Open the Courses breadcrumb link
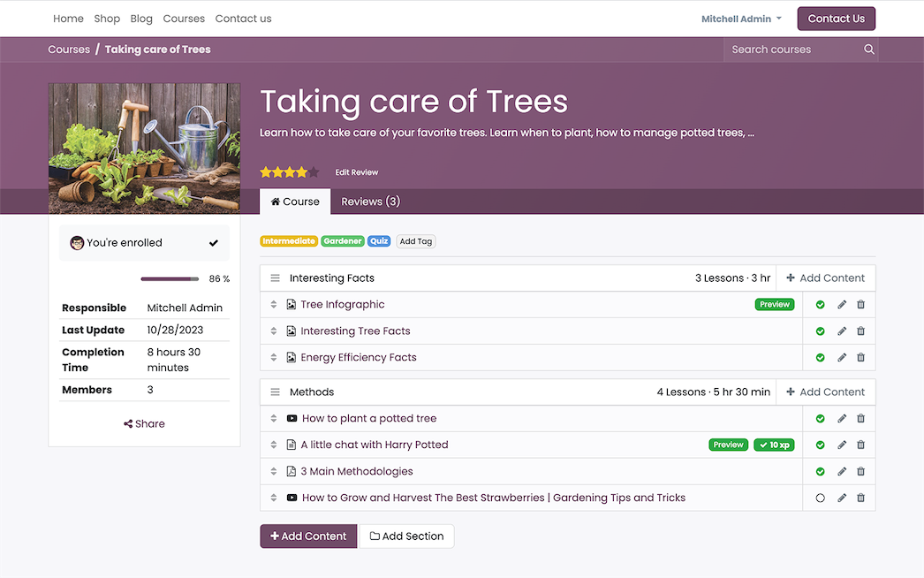Image resolution: width=924 pixels, height=578 pixels. (69, 49)
